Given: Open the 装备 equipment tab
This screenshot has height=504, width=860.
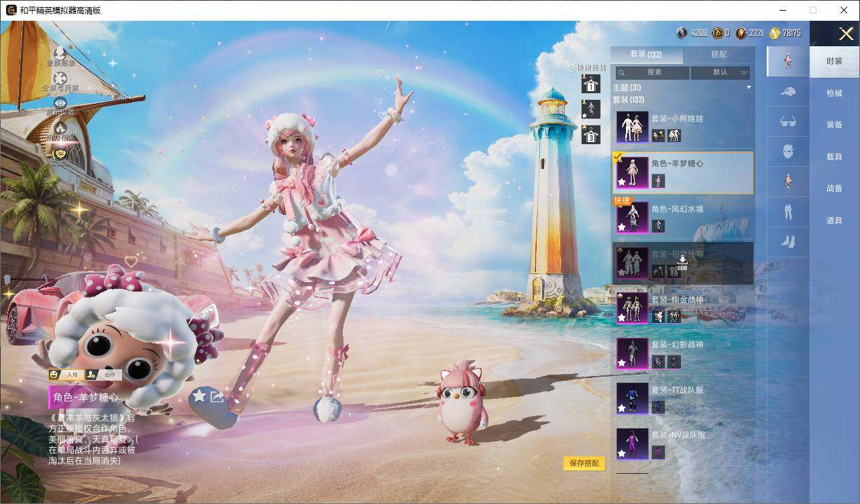Looking at the screenshot, I should pyautogui.click(x=835, y=125).
